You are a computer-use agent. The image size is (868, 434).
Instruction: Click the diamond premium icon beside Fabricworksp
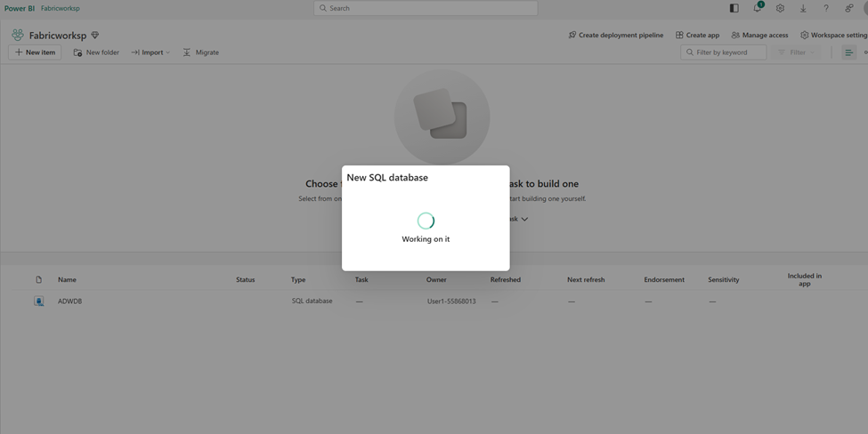pos(95,36)
